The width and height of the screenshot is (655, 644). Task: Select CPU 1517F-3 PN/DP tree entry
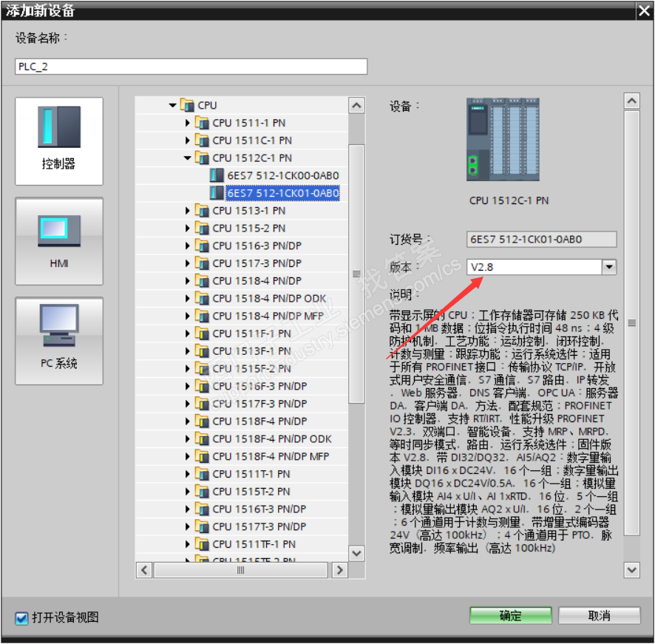pos(259,403)
